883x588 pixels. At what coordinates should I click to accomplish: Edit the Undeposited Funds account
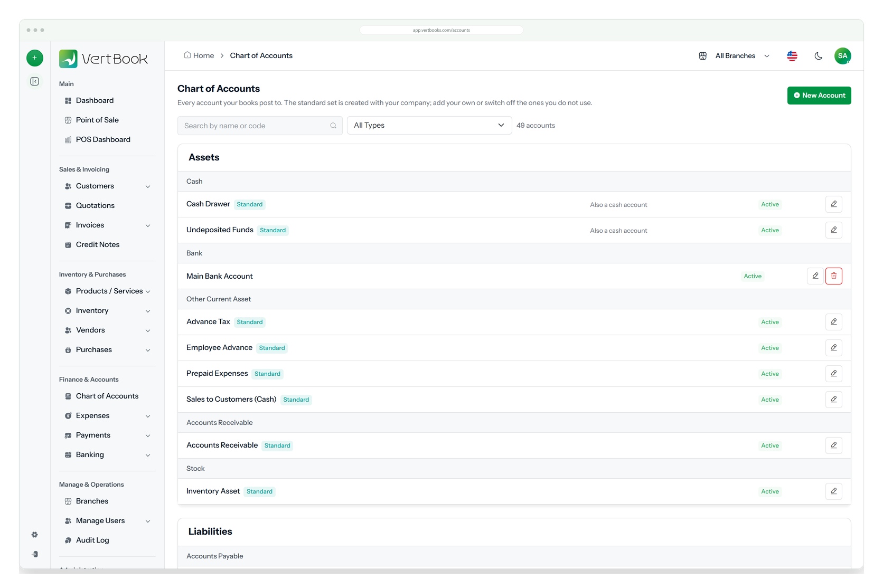[834, 230]
